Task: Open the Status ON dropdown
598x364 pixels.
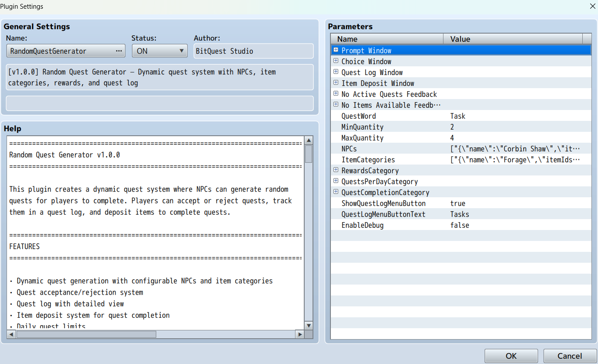Action: point(160,51)
